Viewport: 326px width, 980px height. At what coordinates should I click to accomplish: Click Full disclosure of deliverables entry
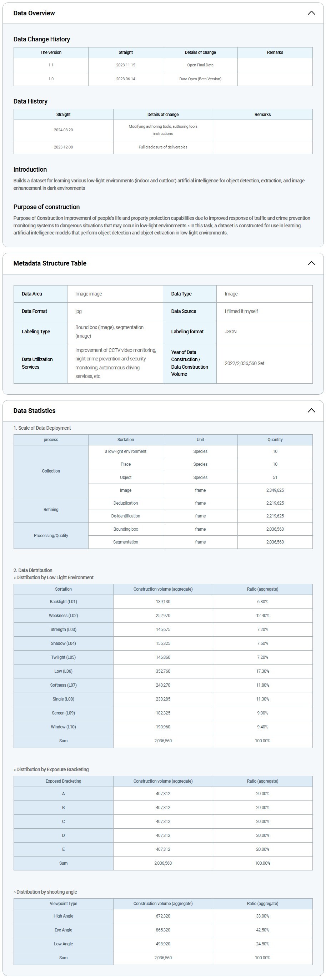click(x=162, y=147)
